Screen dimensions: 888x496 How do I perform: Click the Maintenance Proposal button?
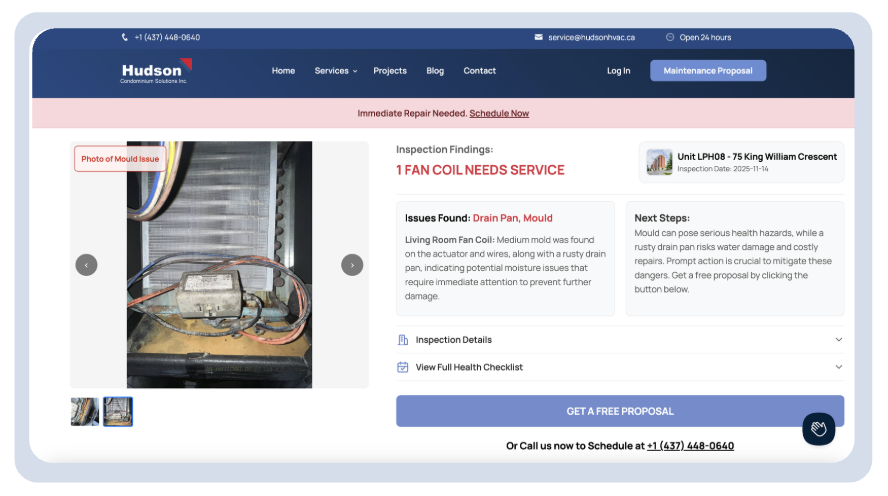tap(708, 71)
